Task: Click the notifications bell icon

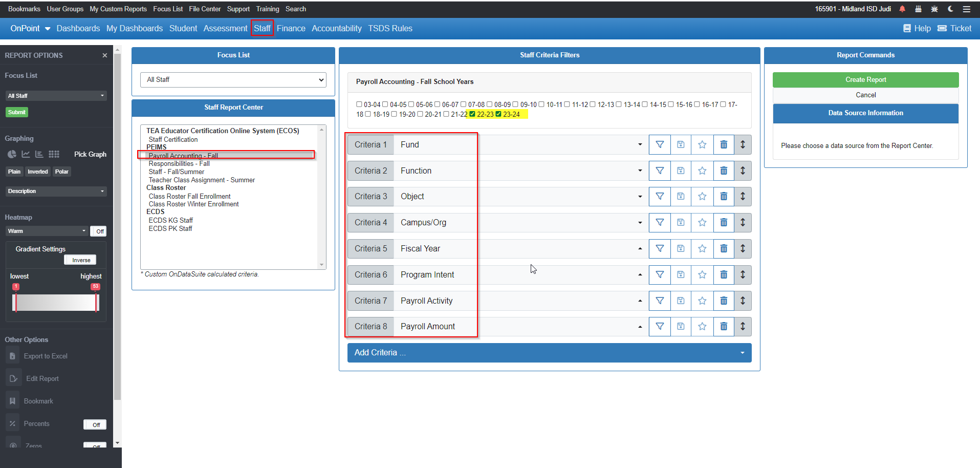Action: click(x=902, y=9)
